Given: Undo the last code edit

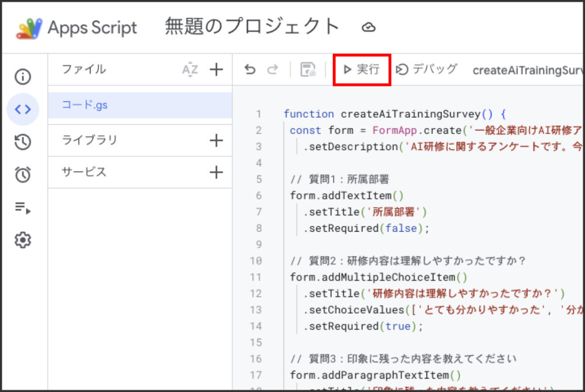Looking at the screenshot, I should click(250, 69).
